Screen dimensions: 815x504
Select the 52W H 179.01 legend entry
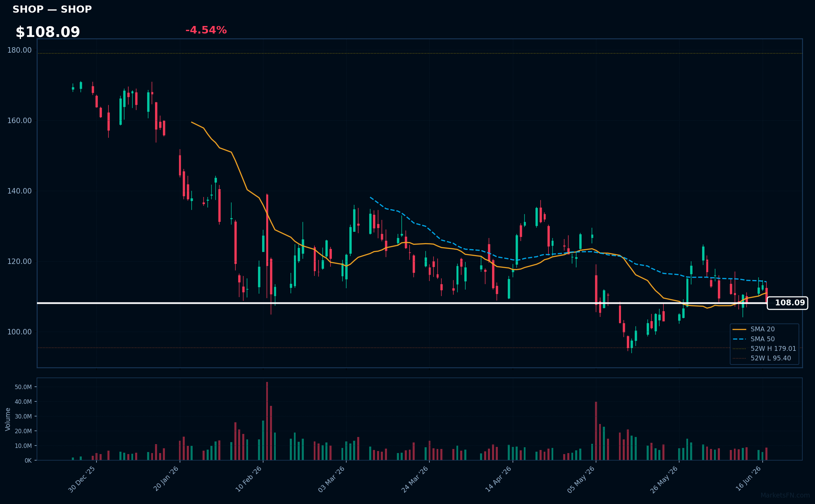point(773,349)
